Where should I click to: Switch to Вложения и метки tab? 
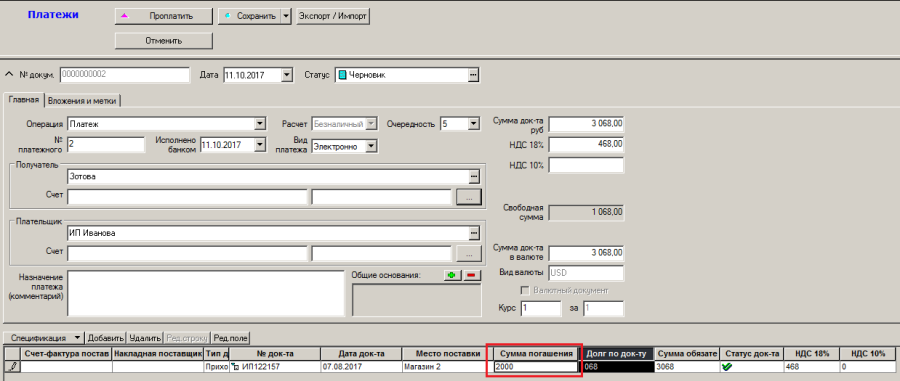coord(83,100)
